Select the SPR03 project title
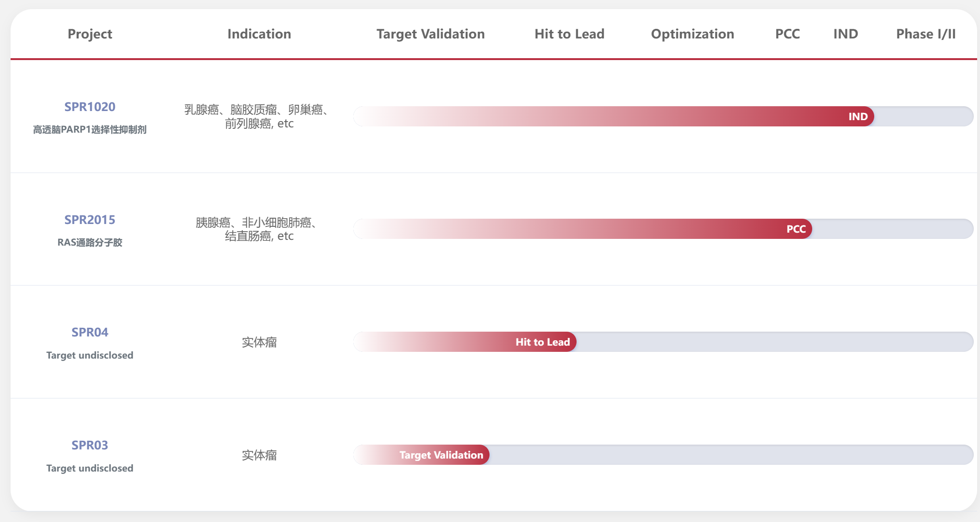Image resolution: width=980 pixels, height=522 pixels. [90, 445]
